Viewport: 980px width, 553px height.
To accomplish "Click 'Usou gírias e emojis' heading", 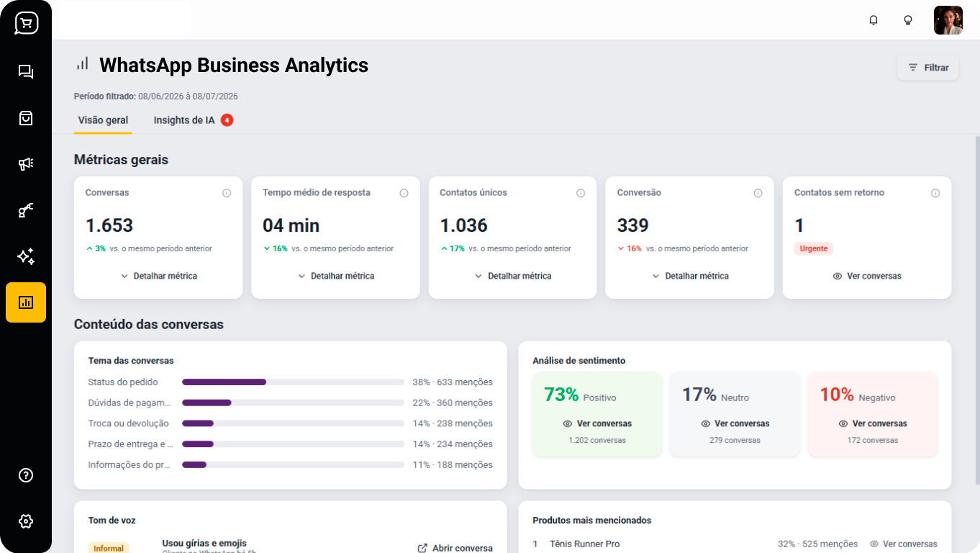I will tap(204, 543).
